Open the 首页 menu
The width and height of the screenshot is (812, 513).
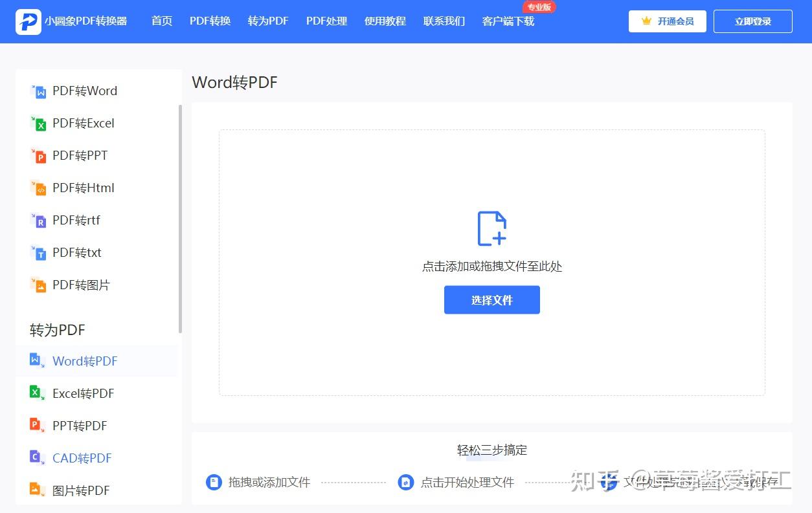point(162,21)
